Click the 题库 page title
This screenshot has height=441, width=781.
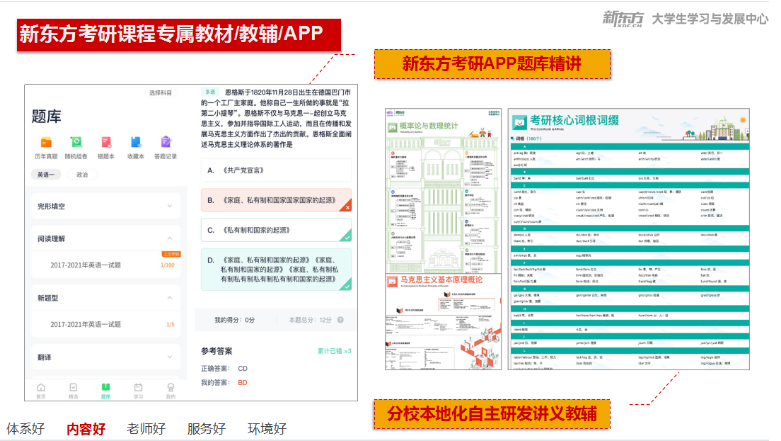(x=46, y=117)
